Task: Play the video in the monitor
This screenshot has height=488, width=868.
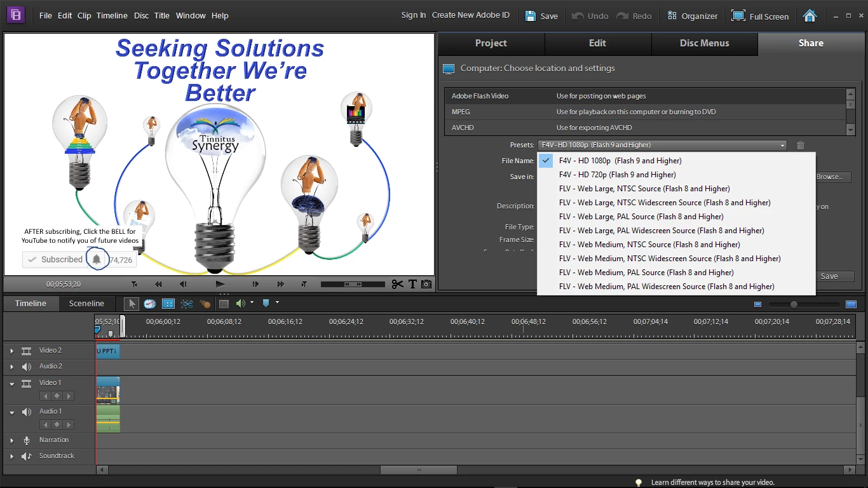Action: [x=220, y=284]
